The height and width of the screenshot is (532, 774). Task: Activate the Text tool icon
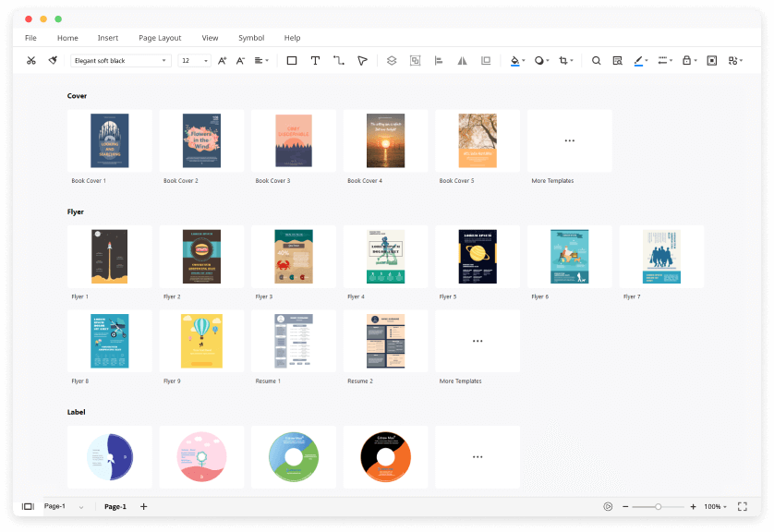tap(315, 61)
